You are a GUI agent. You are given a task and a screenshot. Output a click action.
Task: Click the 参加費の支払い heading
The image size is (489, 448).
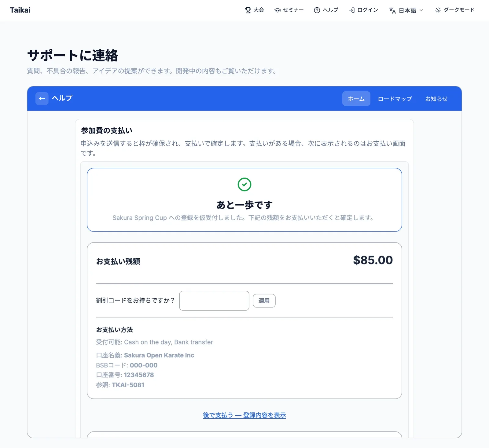pos(107,130)
